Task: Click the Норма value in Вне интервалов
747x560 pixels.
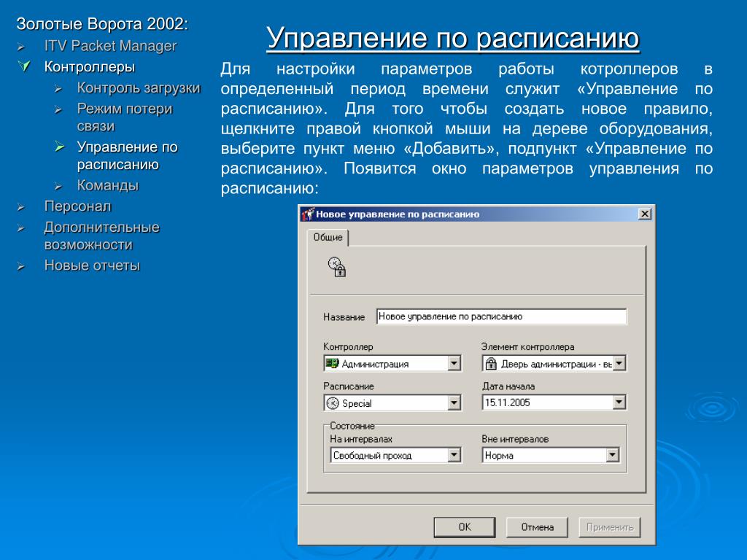Action: pyautogui.click(x=499, y=456)
